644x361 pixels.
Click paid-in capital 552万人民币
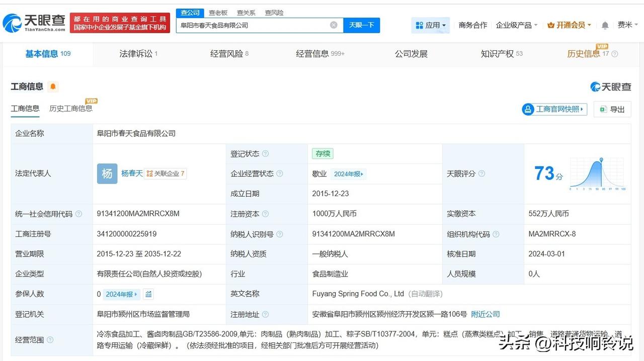pyautogui.click(x=548, y=214)
